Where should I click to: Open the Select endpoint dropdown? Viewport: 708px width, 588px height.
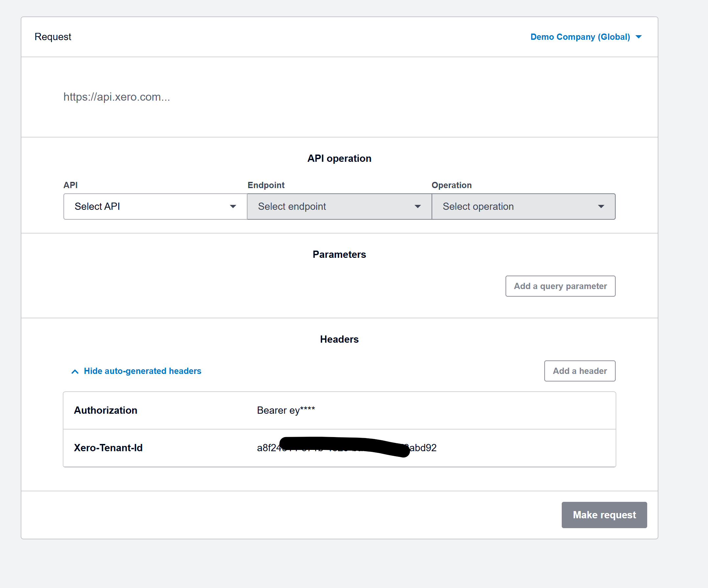point(339,207)
